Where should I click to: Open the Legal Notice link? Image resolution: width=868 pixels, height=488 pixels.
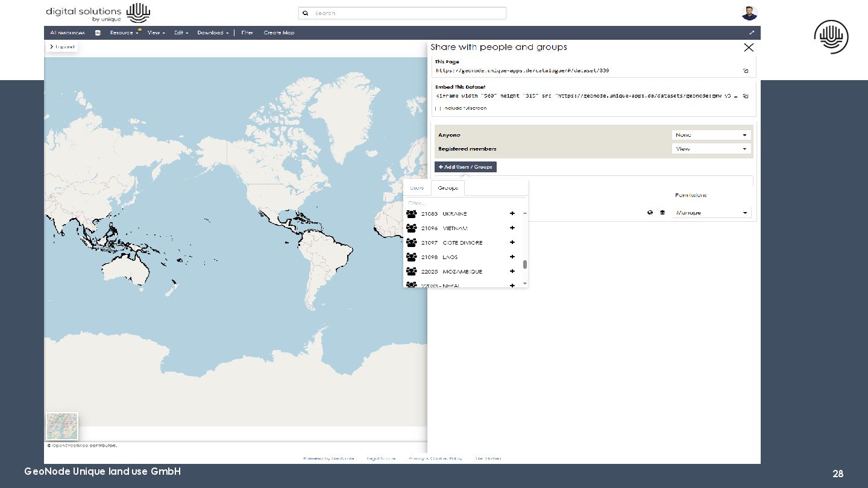click(x=381, y=458)
